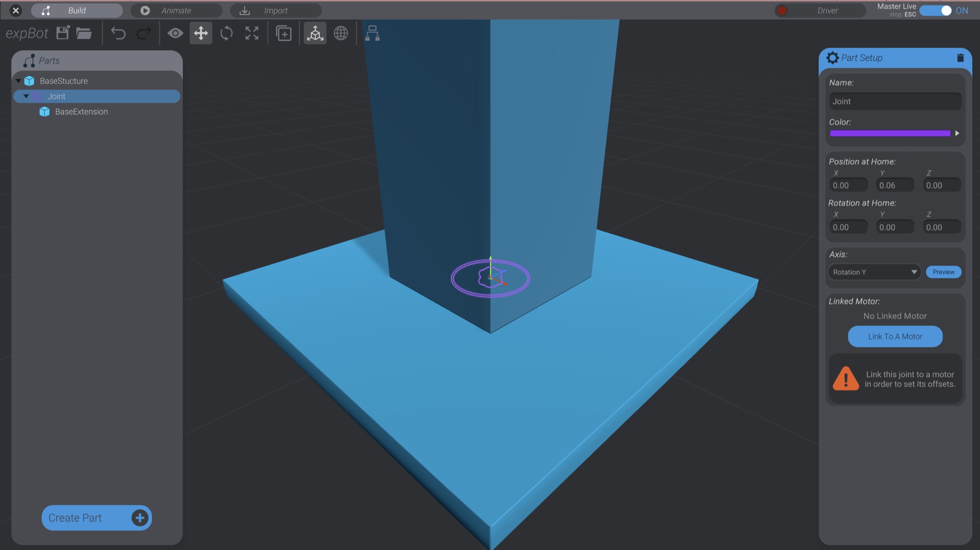The width and height of the screenshot is (980, 550).
Task: Switch to the Build tab
Action: (77, 11)
